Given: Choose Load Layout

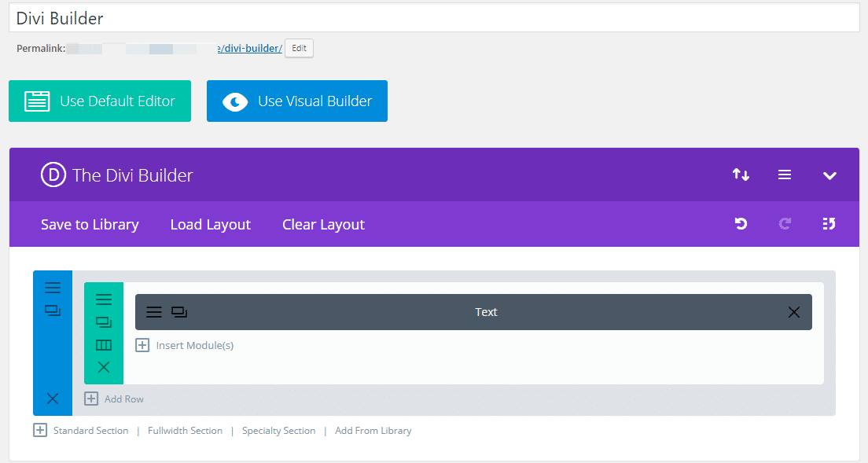Looking at the screenshot, I should [x=211, y=225].
